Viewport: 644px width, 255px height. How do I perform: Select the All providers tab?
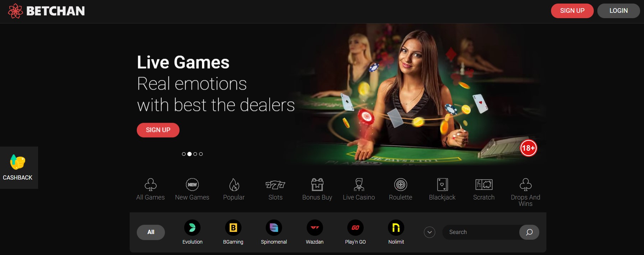(x=151, y=232)
